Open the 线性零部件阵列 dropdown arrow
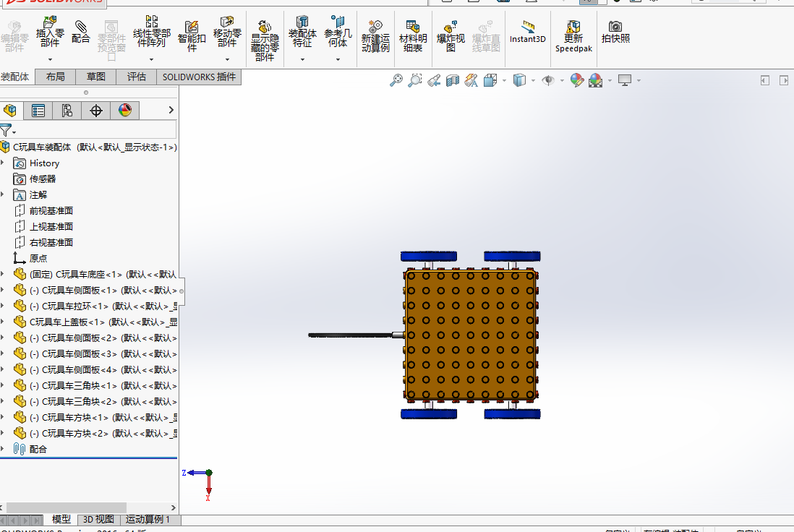 click(x=151, y=60)
